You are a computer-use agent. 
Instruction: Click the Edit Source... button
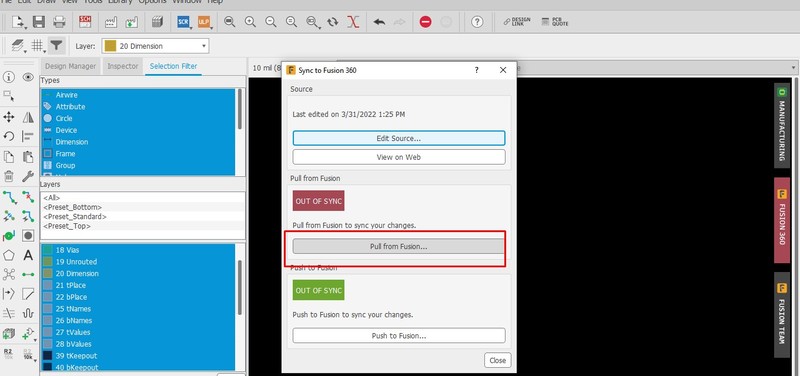398,138
